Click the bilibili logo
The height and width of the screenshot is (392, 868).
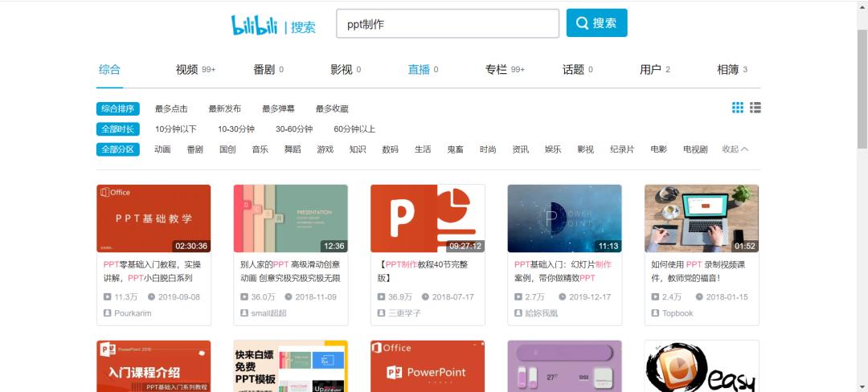254,25
